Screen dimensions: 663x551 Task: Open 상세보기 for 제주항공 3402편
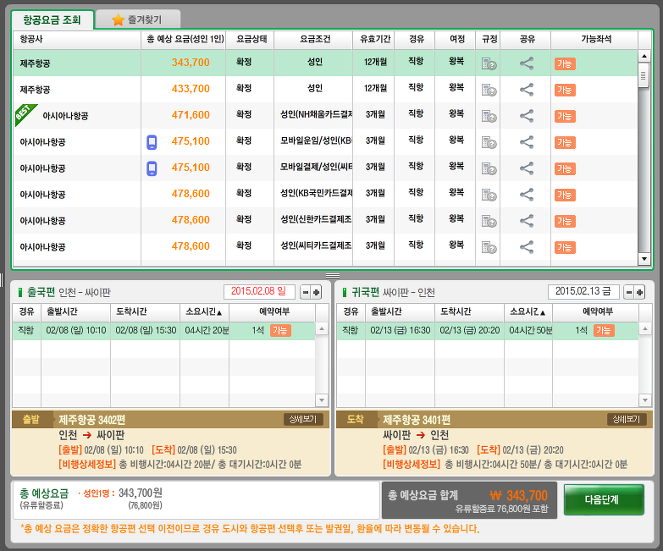(303, 419)
